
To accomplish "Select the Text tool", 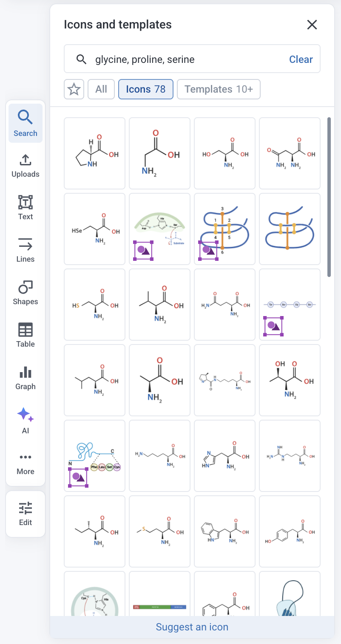I will click(x=26, y=208).
